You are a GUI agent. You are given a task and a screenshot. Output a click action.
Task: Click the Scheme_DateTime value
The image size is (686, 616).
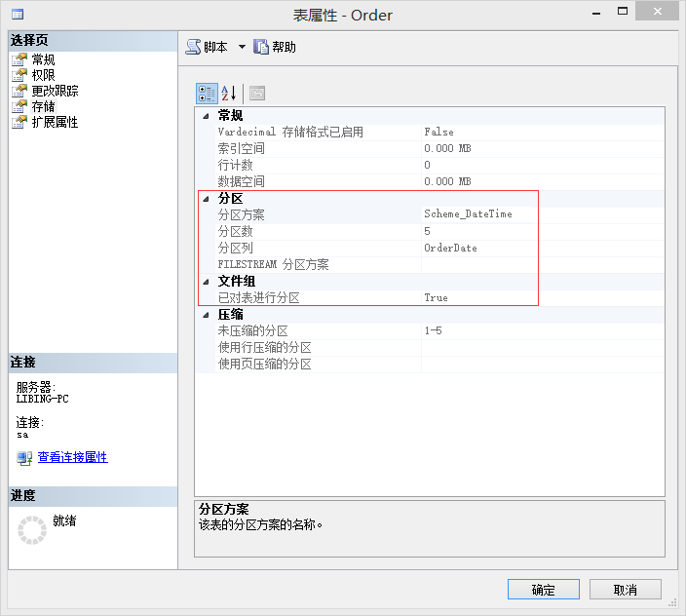(x=468, y=214)
